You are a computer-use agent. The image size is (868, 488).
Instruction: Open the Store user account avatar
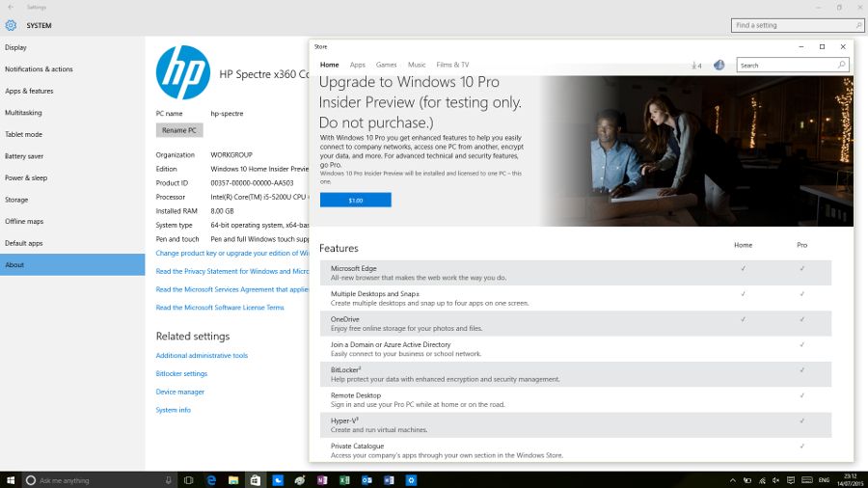[x=719, y=65]
